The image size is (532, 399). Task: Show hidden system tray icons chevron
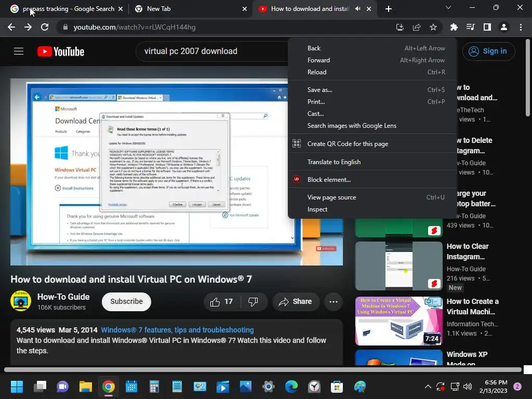point(428,387)
